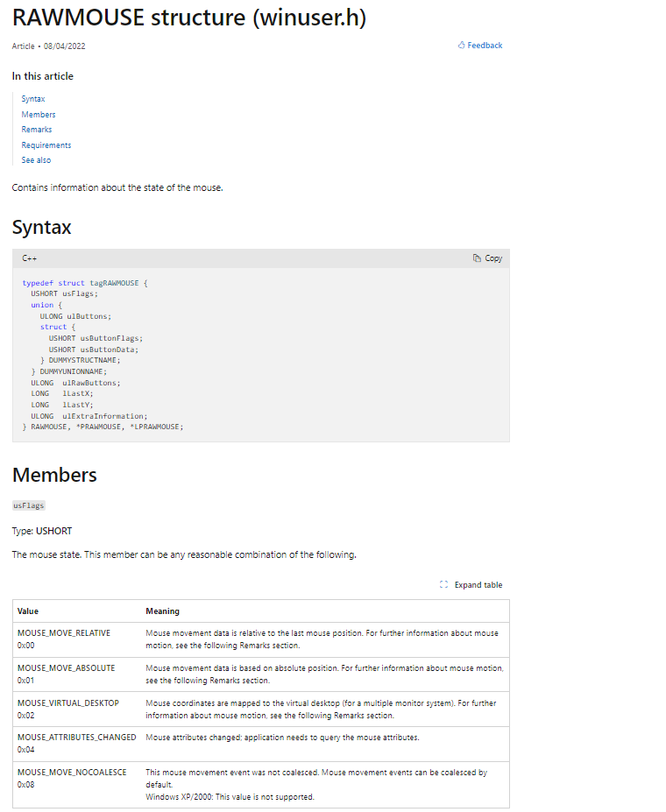Image resolution: width=666 pixels, height=812 pixels.
Task: Open the See also link
Action: [35, 159]
